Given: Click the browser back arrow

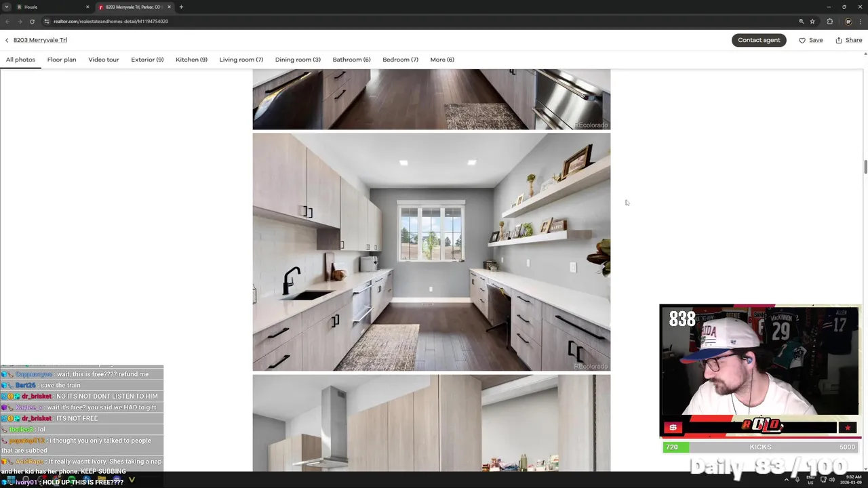Looking at the screenshot, I should pos(7,21).
